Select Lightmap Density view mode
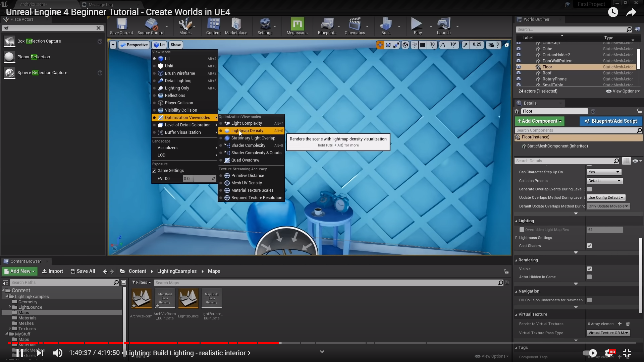644x362 pixels. [247, 131]
